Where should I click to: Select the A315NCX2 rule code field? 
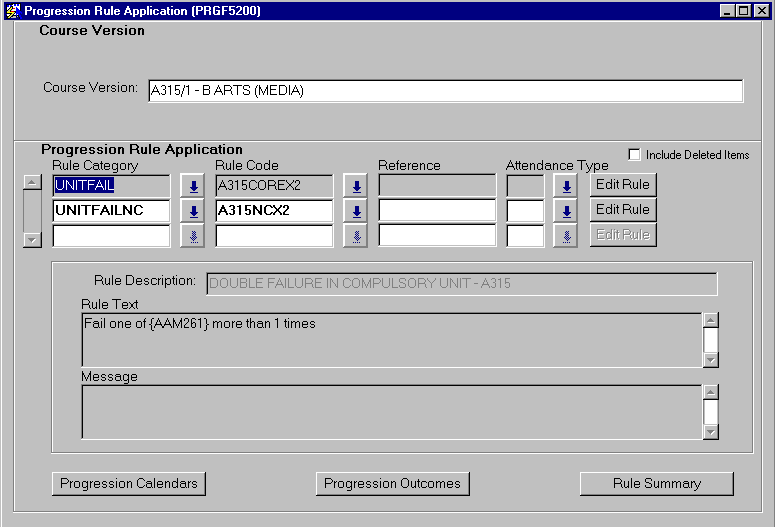(x=274, y=211)
